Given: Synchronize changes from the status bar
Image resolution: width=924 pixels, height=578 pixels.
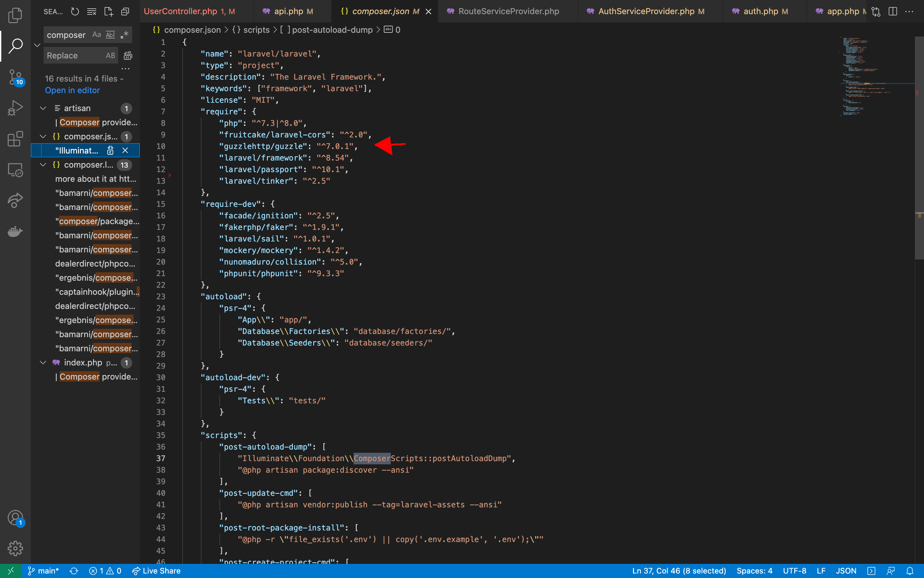Looking at the screenshot, I should (x=74, y=571).
